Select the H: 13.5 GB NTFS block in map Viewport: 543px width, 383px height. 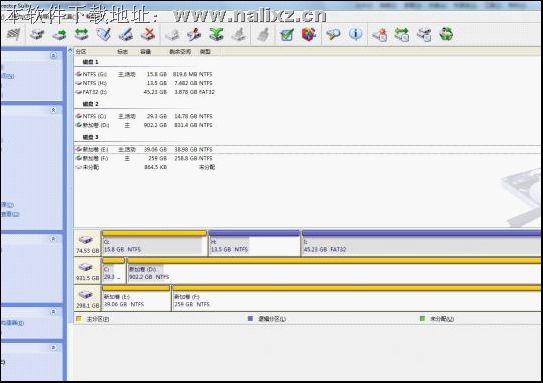tap(254, 243)
